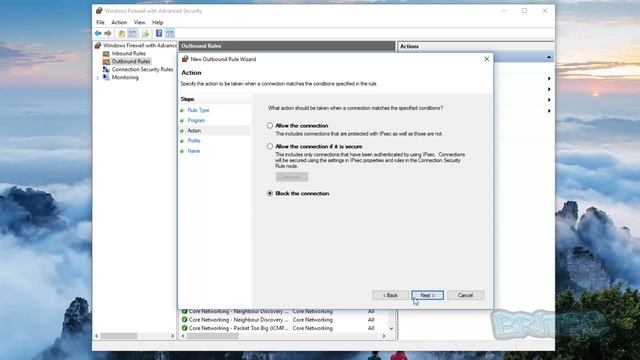Click the Outbound Rules tree icon
The width and height of the screenshot is (640, 360).
106,62
